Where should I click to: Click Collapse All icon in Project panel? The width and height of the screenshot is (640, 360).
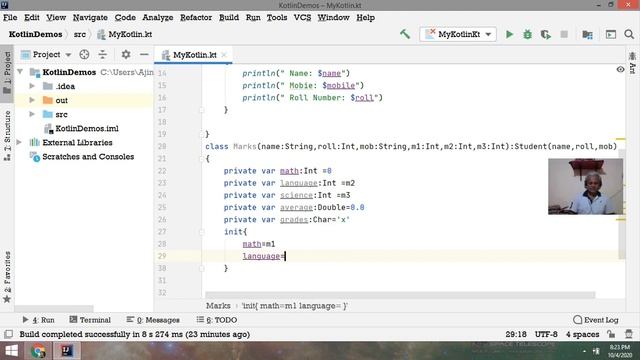click(x=102, y=54)
